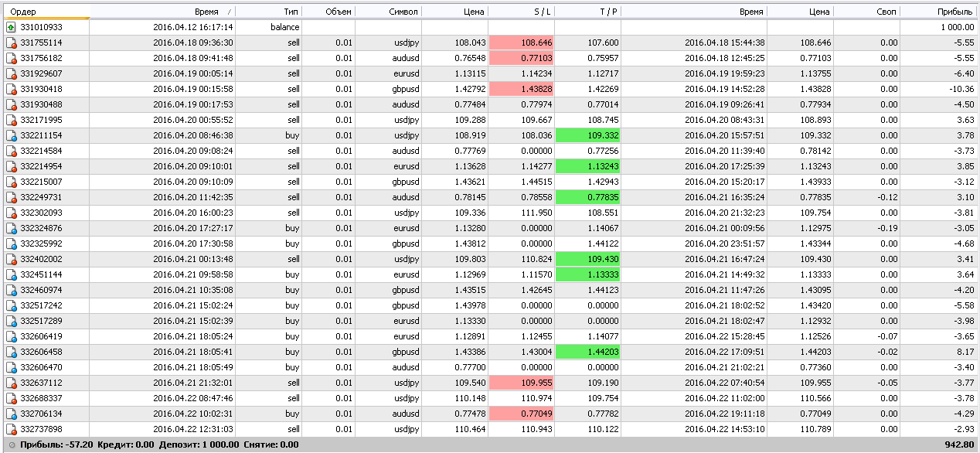This screenshot has width=980, height=453.
Task: Click the order icon next to 331930488
Action: pos(11,104)
